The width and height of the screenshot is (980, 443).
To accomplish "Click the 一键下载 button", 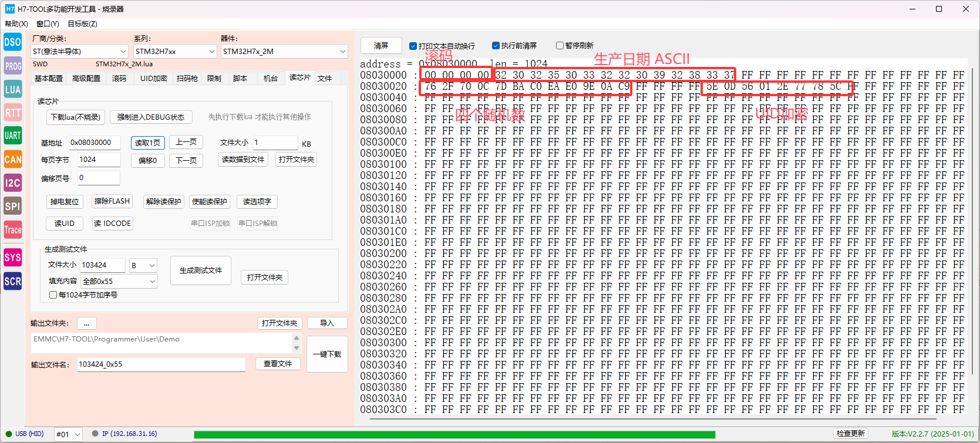I will [327, 354].
